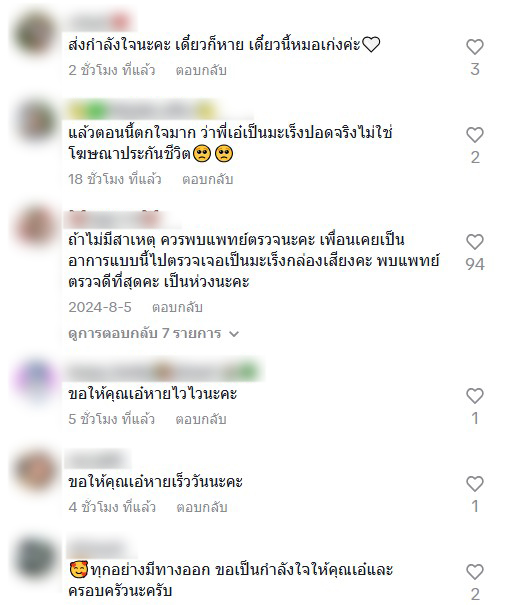The image size is (514, 605).
Task: Reply to the 2-hours-ago comment
Action: [201, 70]
